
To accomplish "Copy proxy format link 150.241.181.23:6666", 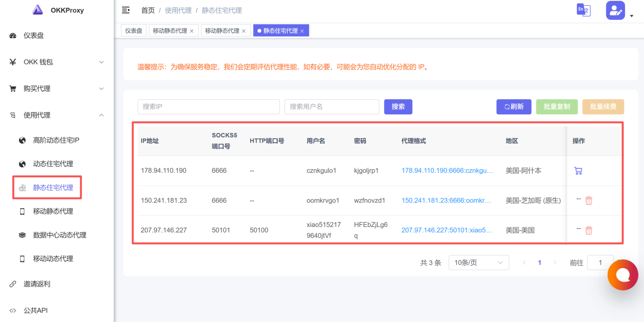I will tap(446, 200).
